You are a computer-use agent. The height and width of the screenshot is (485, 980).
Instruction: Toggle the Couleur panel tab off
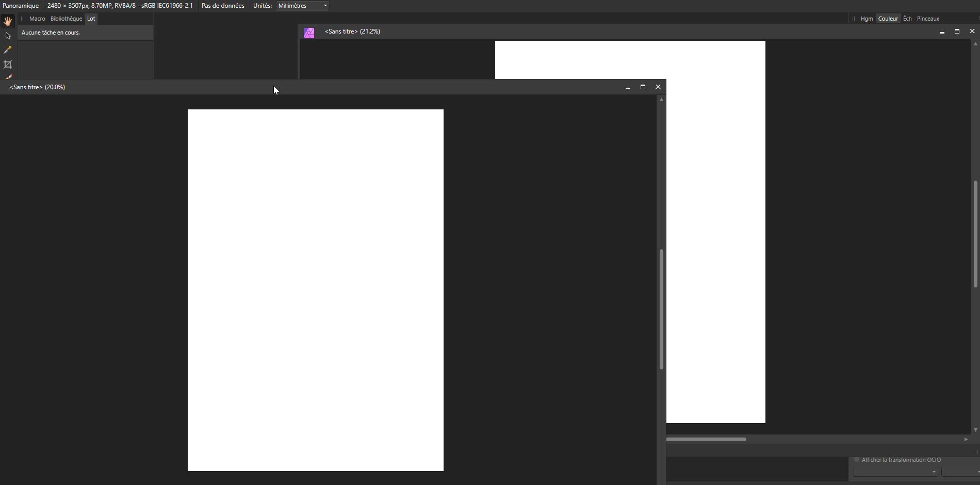coord(888,18)
